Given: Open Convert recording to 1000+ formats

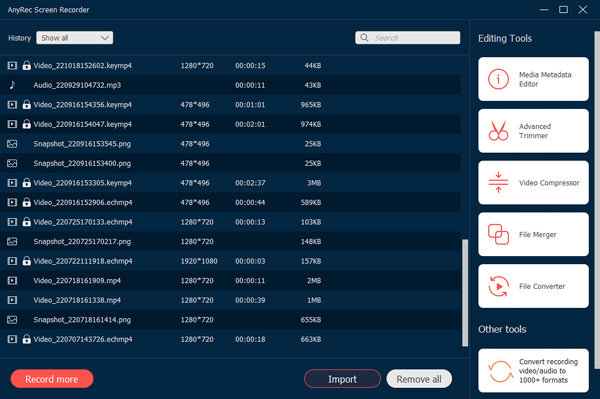Looking at the screenshot, I should [533, 370].
